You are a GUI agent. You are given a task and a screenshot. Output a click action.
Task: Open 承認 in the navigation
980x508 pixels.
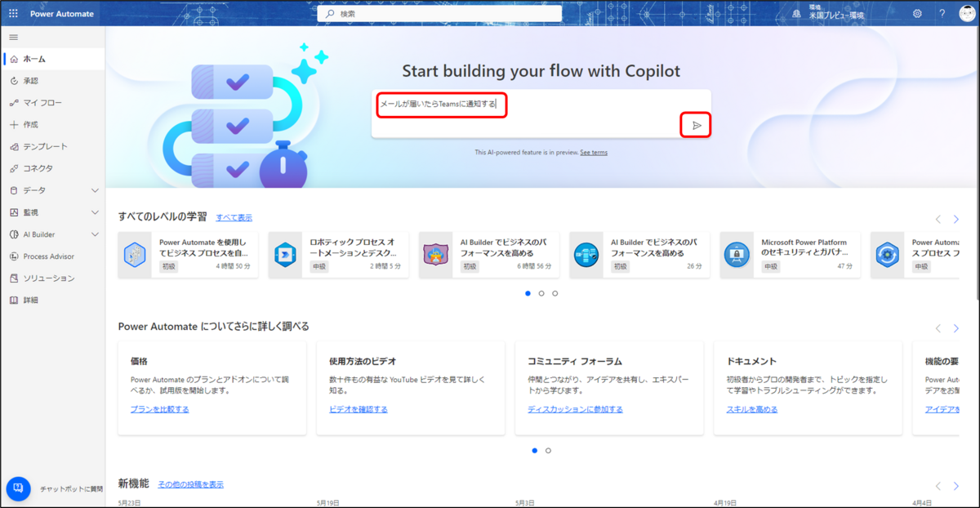pos(53,81)
